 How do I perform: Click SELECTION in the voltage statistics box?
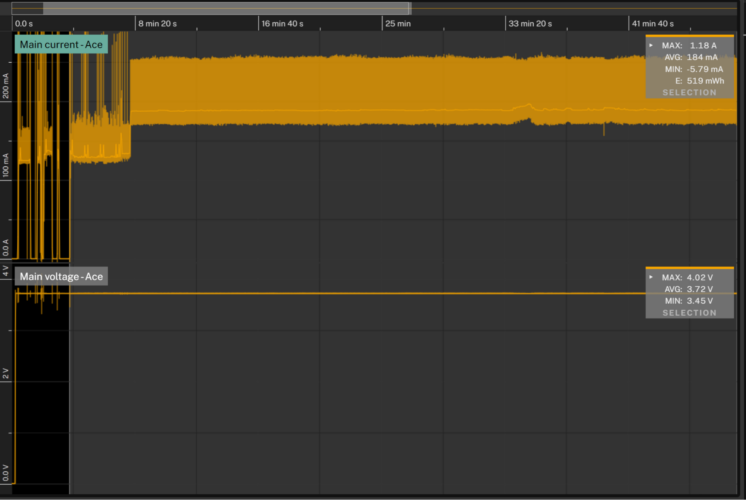click(689, 313)
